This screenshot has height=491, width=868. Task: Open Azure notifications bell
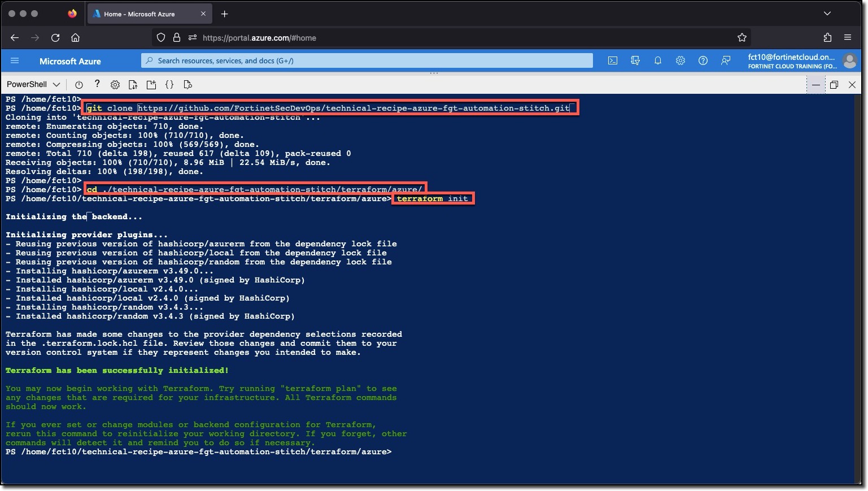(x=658, y=60)
